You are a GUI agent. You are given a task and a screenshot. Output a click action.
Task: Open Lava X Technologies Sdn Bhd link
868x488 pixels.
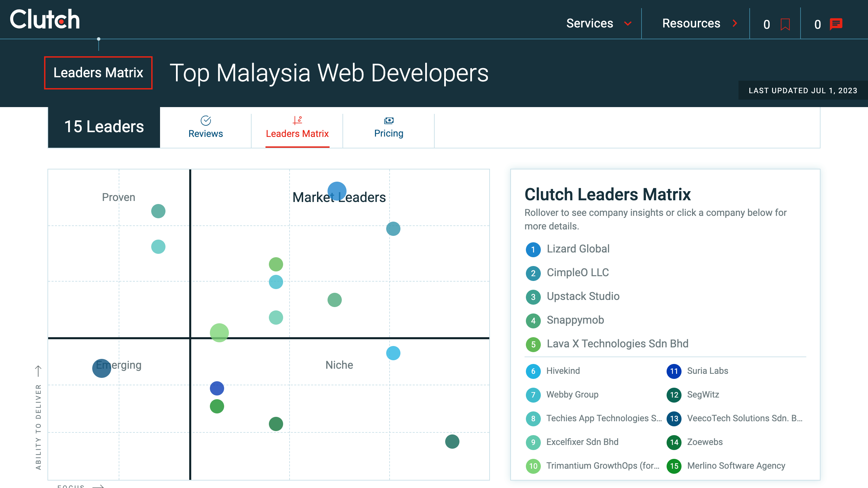click(617, 344)
